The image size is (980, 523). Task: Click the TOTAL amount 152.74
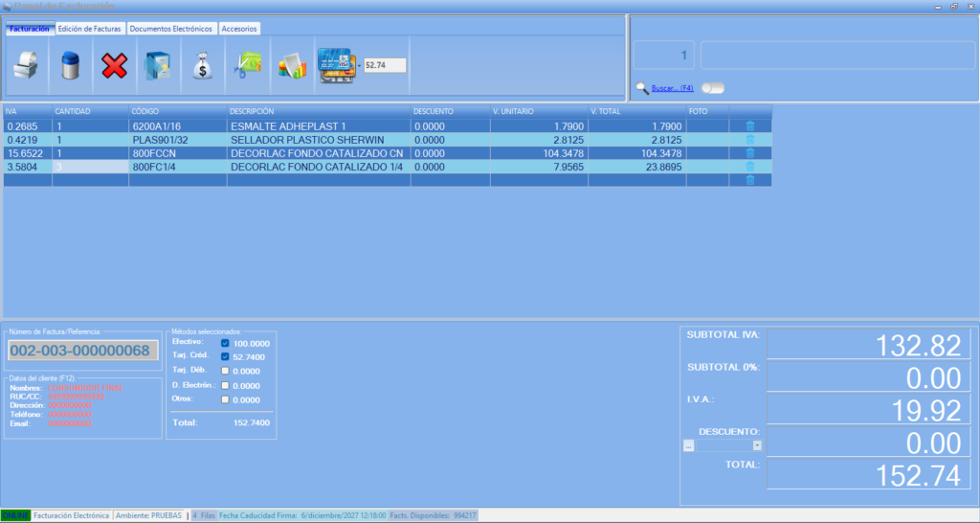pyautogui.click(x=868, y=474)
